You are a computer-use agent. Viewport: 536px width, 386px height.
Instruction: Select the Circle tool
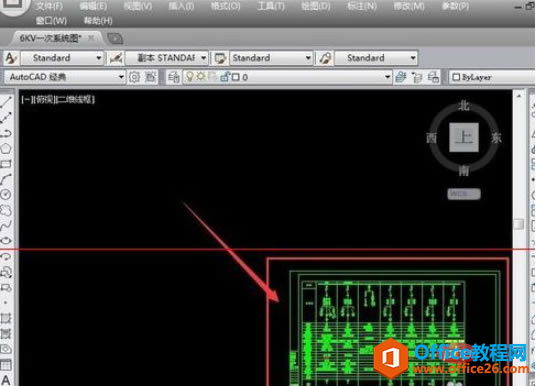[x=6, y=195]
